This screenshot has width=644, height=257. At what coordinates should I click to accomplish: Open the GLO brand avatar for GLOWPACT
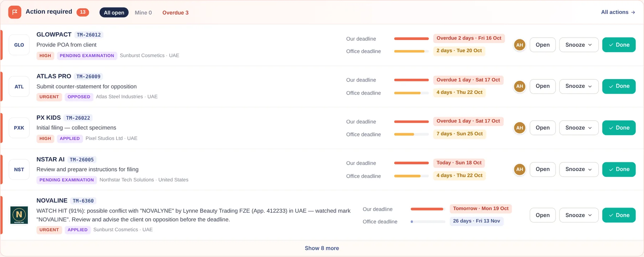19,45
